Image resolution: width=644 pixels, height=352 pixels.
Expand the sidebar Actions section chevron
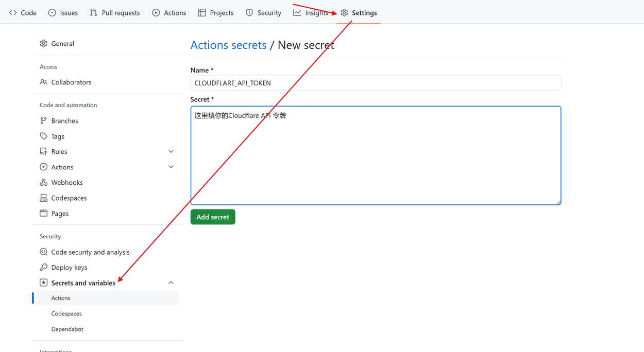pos(171,167)
